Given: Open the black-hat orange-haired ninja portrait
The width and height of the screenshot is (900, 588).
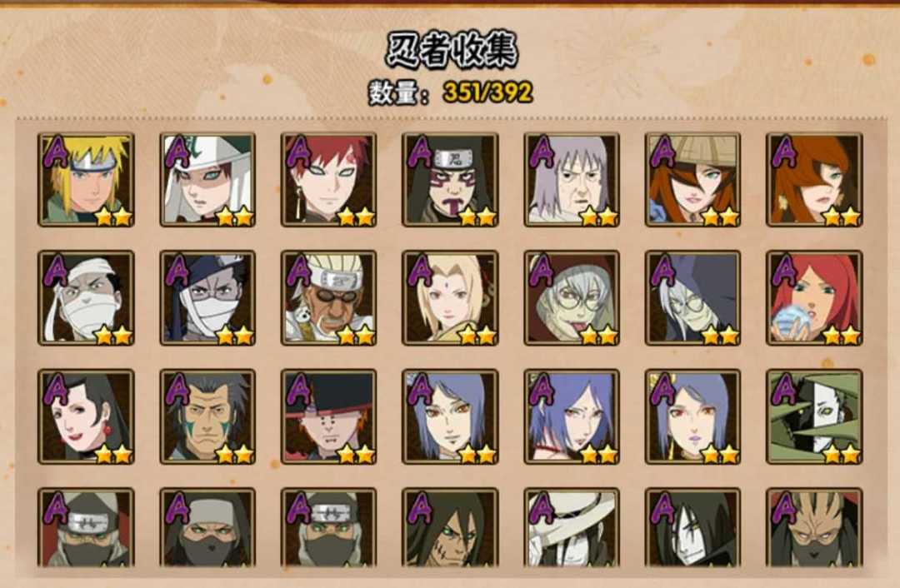Looking at the screenshot, I should (329, 416).
